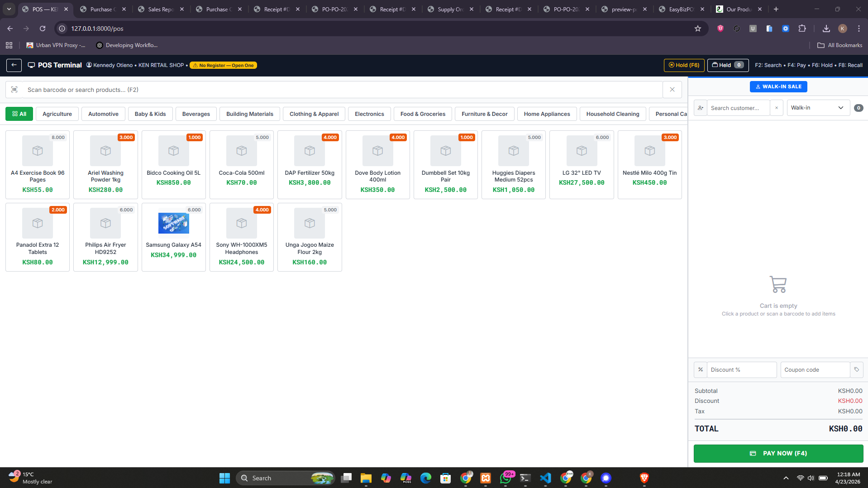Open browser extensions puzzle icon
This screenshot has width=868, height=488.
[x=802, y=29]
